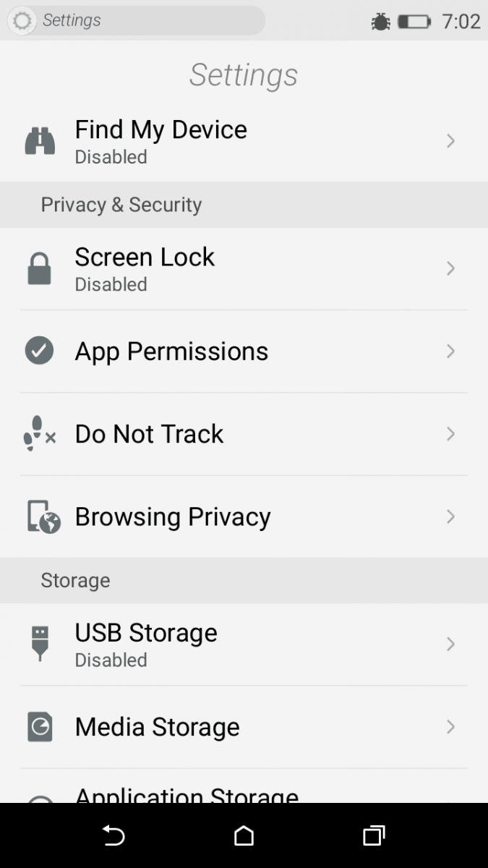
Task: Tap the battery indicator in status bar
Action: pos(414,21)
